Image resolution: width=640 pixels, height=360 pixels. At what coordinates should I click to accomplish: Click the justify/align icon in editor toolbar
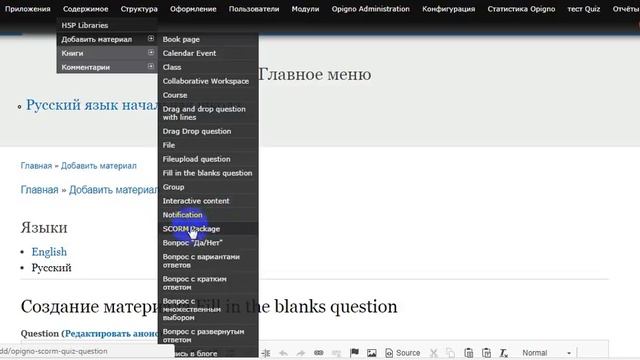(x=266, y=353)
